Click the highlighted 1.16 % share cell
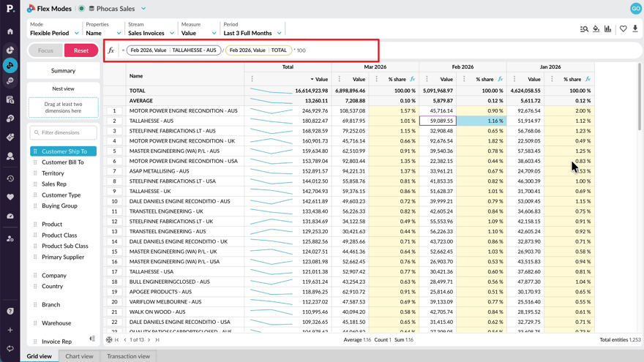Viewport: 644px width, 362px height. click(x=482, y=121)
